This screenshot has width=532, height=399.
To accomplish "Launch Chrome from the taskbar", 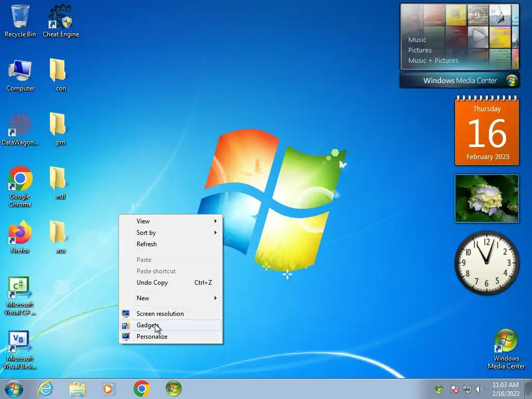I will 141,389.
